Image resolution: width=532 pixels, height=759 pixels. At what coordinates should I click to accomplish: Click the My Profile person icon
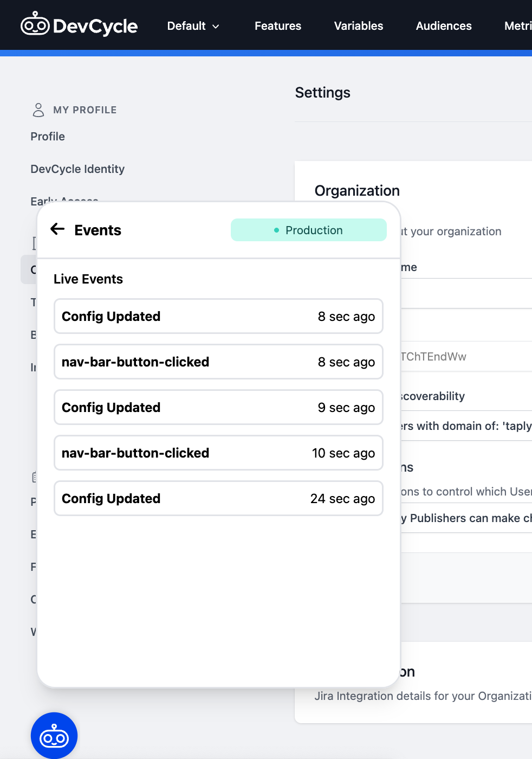pyautogui.click(x=38, y=109)
